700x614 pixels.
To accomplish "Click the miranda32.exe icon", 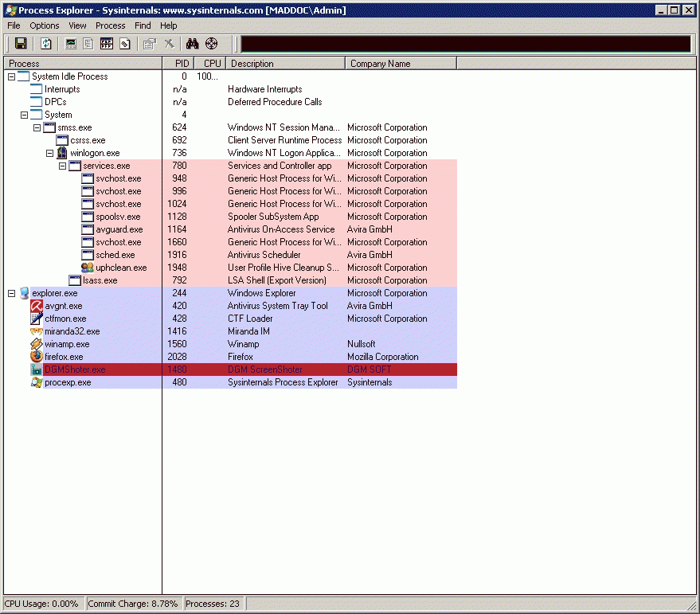I will click(37, 331).
